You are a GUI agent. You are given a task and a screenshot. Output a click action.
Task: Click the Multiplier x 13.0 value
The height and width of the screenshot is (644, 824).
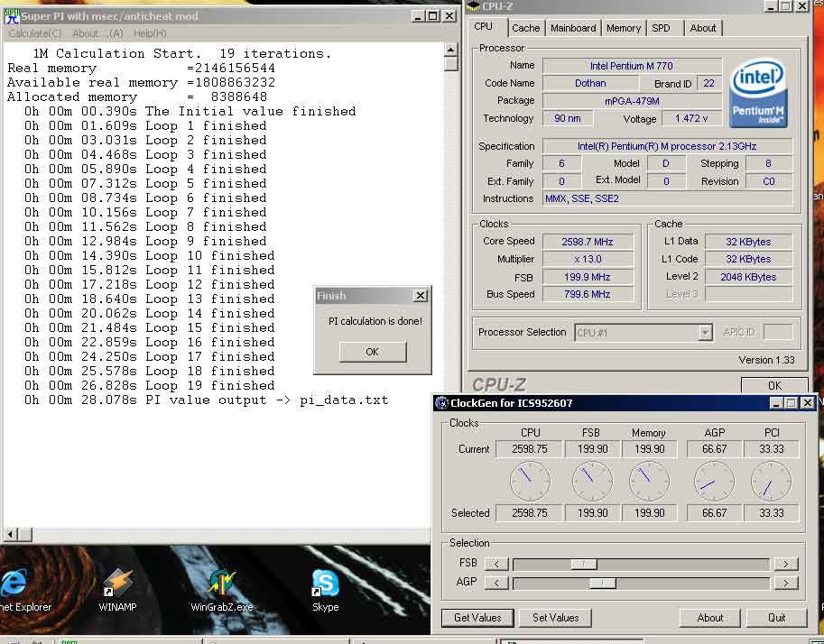pyautogui.click(x=587, y=259)
